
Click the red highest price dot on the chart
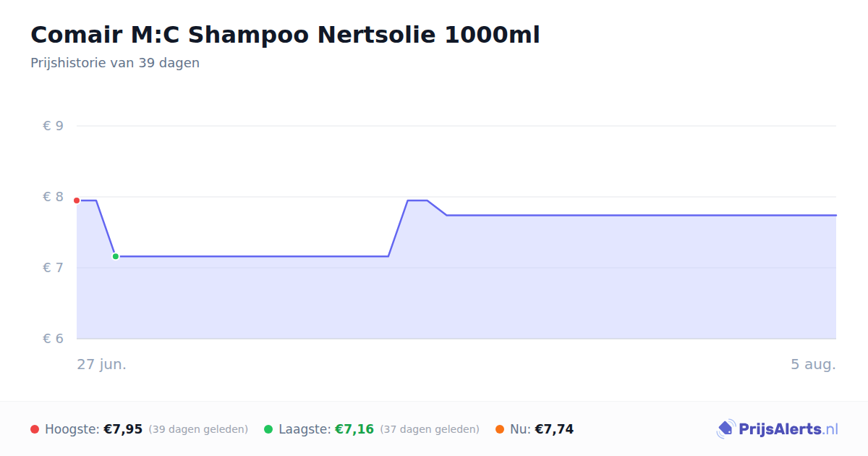click(x=77, y=200)
